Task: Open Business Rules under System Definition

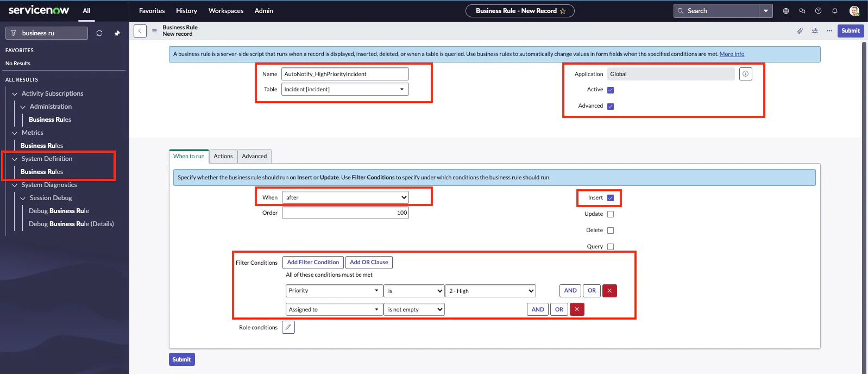Action: tap(42, 172)
